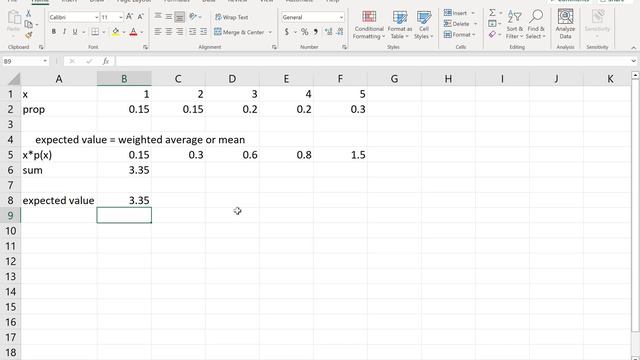Decrease decimal places
640x360 pixels.
[340, 32]
